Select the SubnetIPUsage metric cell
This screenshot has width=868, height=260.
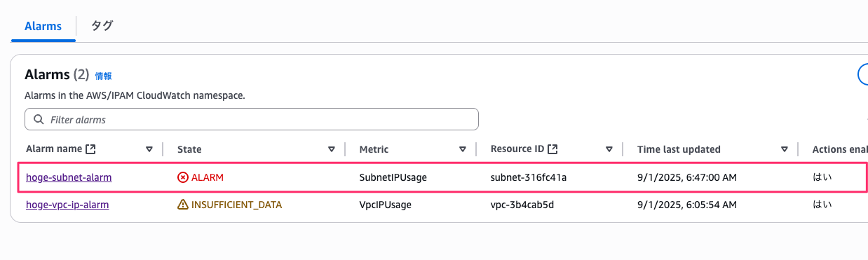click(393, 177)
